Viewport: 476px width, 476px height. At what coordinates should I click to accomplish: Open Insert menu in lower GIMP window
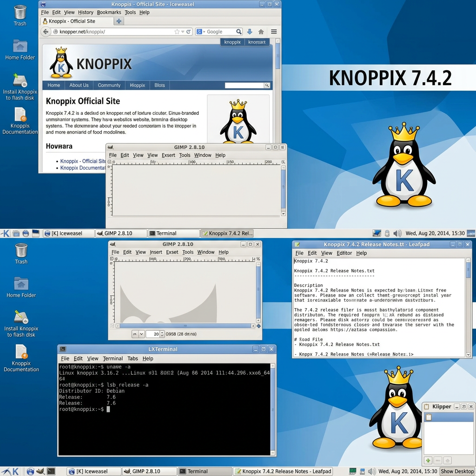coord(156,252)
